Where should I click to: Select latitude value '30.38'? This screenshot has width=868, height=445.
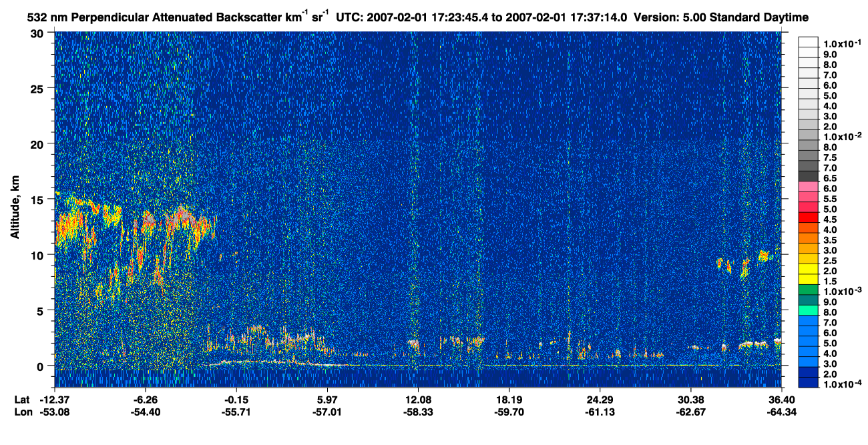[690, 400]
